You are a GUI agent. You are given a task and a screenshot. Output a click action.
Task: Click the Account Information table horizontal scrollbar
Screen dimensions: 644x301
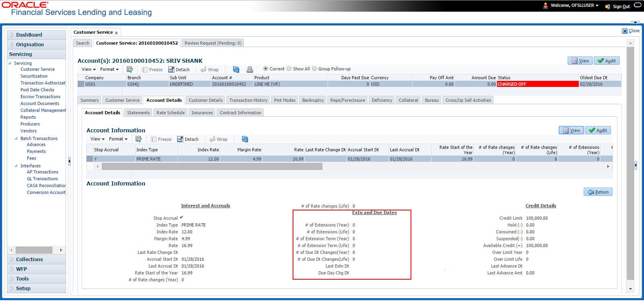click(212, 167)
